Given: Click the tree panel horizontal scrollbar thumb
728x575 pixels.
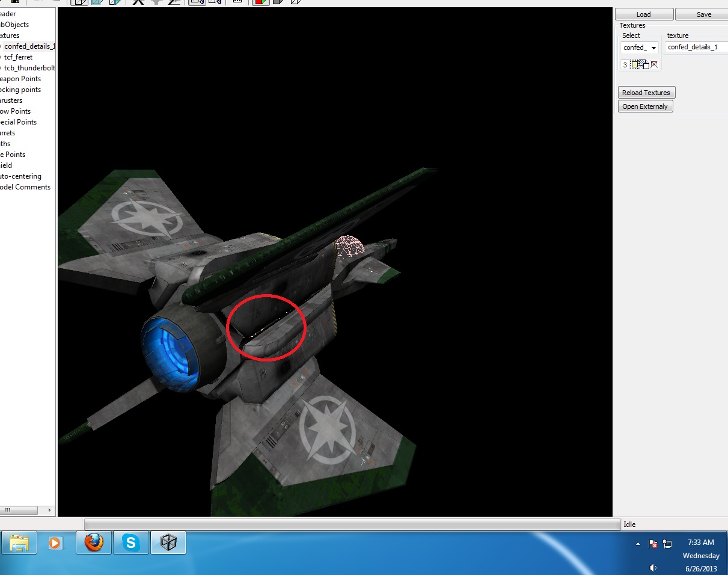Looking at the screenshot, I should point(19,510).
